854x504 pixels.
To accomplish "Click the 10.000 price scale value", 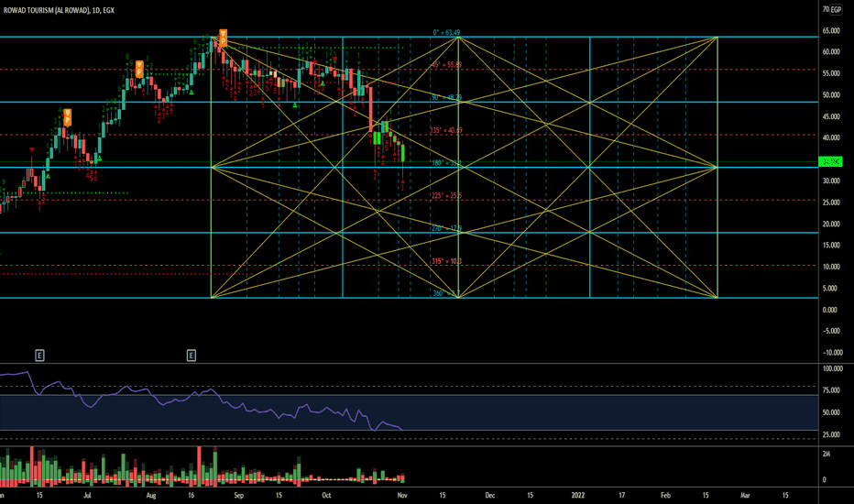I will click(x=830, y=267).
